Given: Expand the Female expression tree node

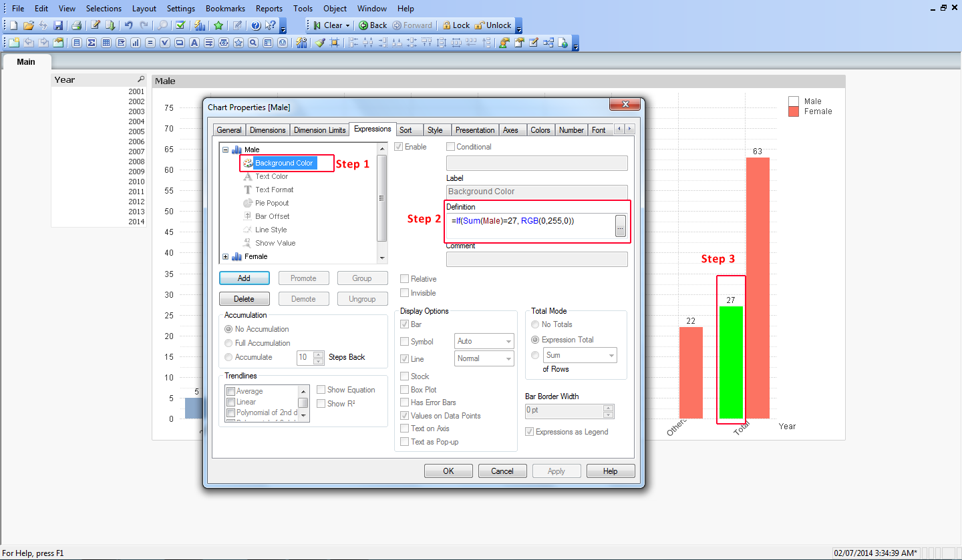Looking at the screenshot, I should click(x=225, y=256).
